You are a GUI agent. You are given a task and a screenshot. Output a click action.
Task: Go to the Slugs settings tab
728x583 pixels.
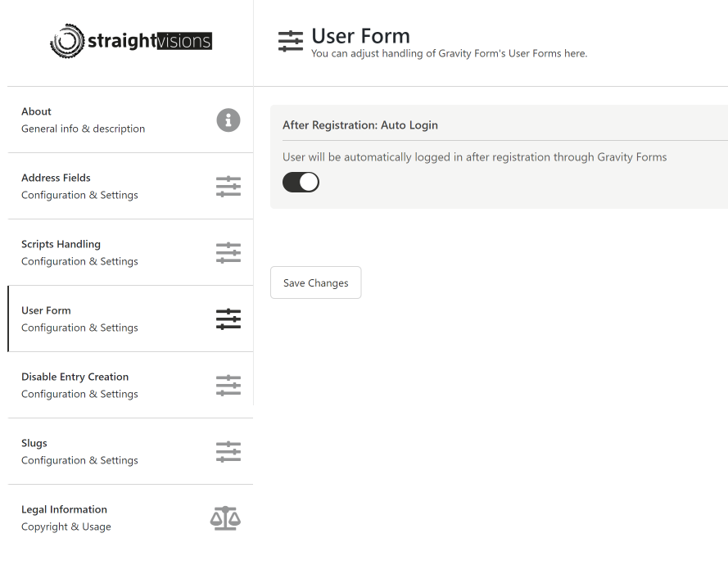click(x=130, y=452)
